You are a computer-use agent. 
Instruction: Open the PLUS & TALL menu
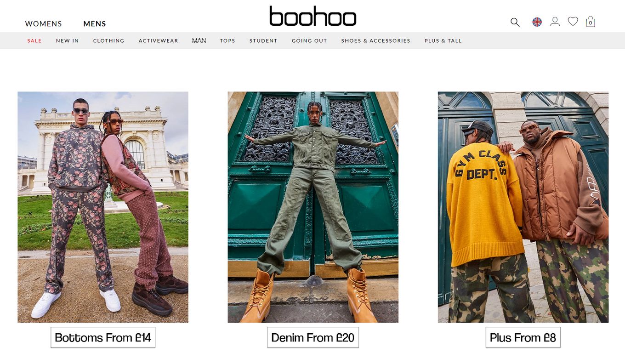(443, 41)
